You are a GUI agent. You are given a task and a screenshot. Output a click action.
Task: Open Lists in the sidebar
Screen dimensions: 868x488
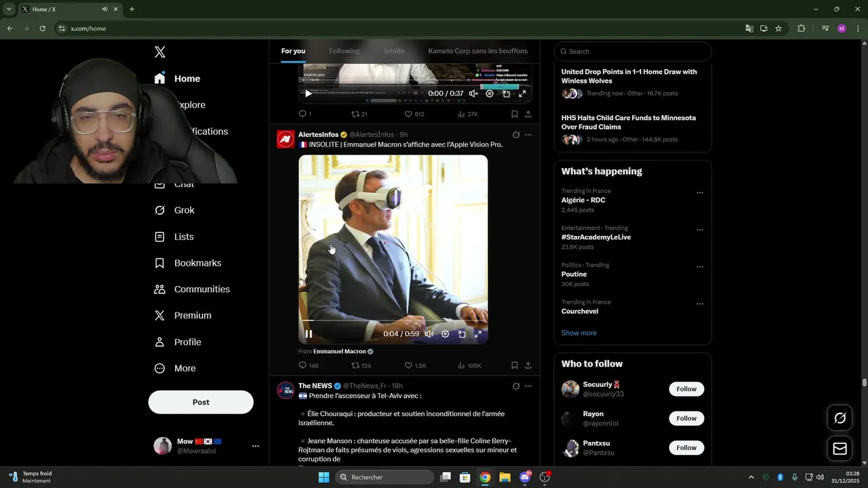(174, 237)
